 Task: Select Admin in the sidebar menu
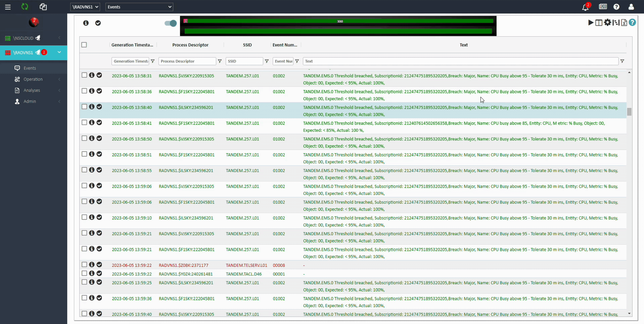pyautogui.click(x=30, y=102)
